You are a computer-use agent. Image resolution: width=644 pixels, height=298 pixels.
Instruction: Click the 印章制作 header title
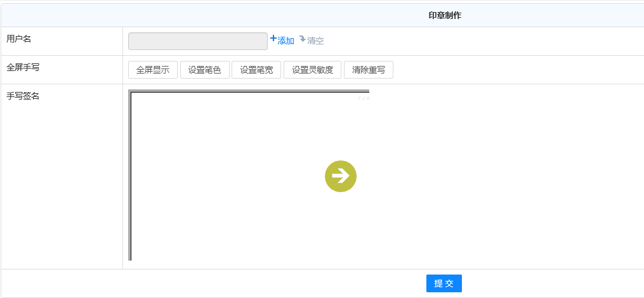click(x=445, y=15)
